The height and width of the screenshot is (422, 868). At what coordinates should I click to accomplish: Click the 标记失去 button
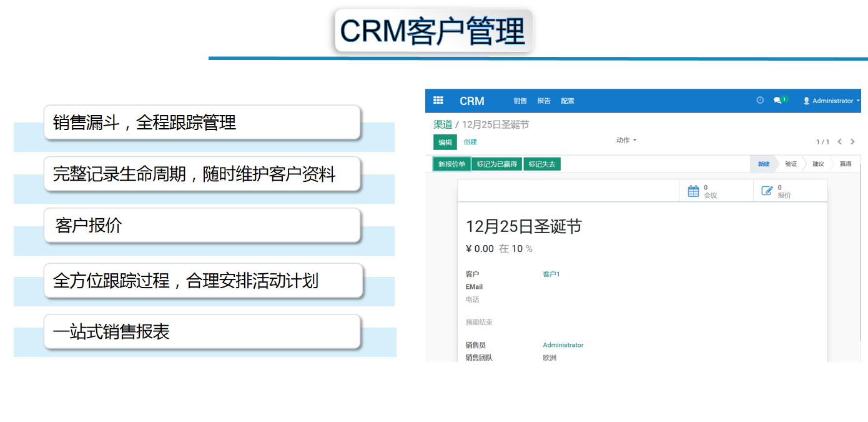(541, 164)
